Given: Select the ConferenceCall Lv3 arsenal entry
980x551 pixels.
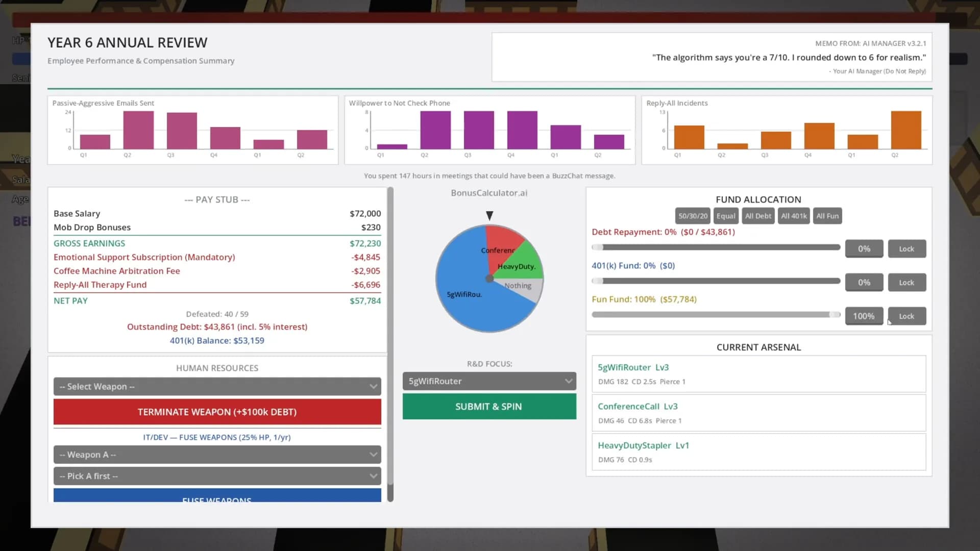Looking at the screenshot, I should point(758,413).
